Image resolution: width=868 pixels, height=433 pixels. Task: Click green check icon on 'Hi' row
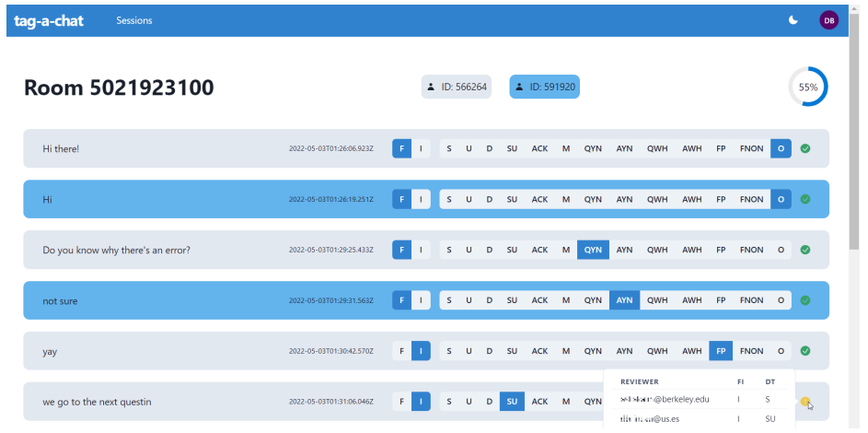805,199
